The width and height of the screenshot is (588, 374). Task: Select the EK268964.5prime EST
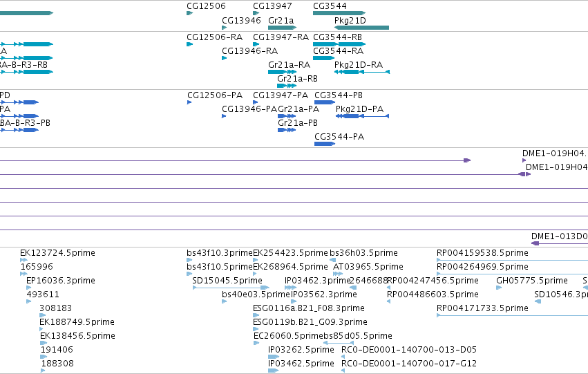[x=291, y=267]
